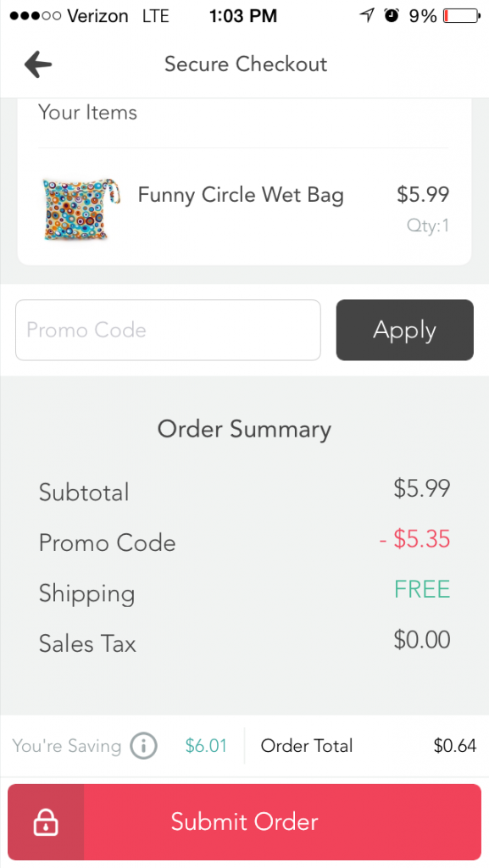Image resolution: width=489 pixels, height=868 pixels.
Task: Tap the back arrow to leave checkout
Action: pyautogui.click(x=37, y=64)
